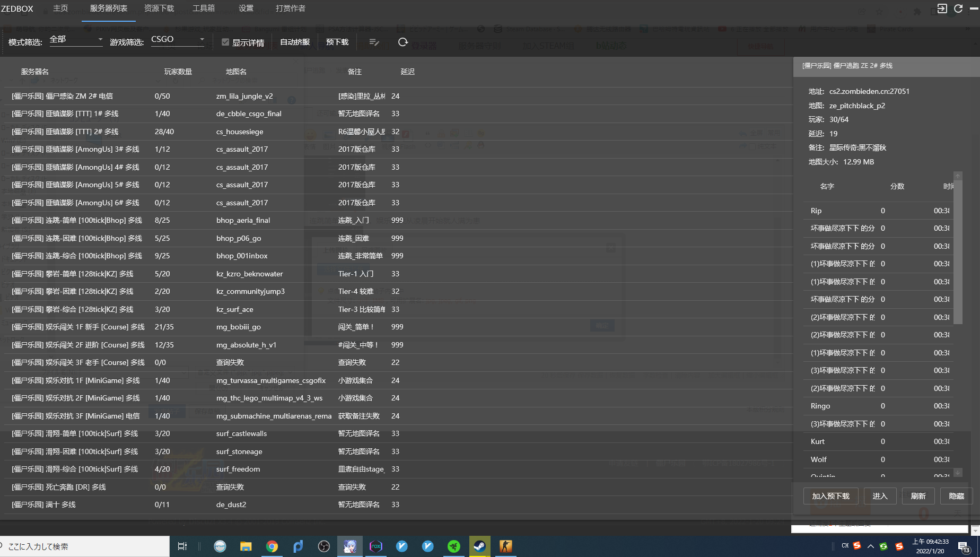The image size is (980, 557).
Task: Go to the 设置 tab
Action: 246,8
